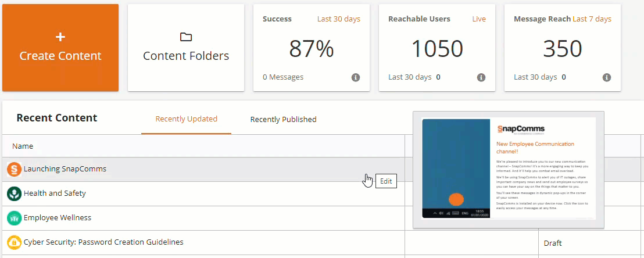Click the 350 message reach value
The height and width of the screenshot is (258, 644).
[x=562, y=49]
